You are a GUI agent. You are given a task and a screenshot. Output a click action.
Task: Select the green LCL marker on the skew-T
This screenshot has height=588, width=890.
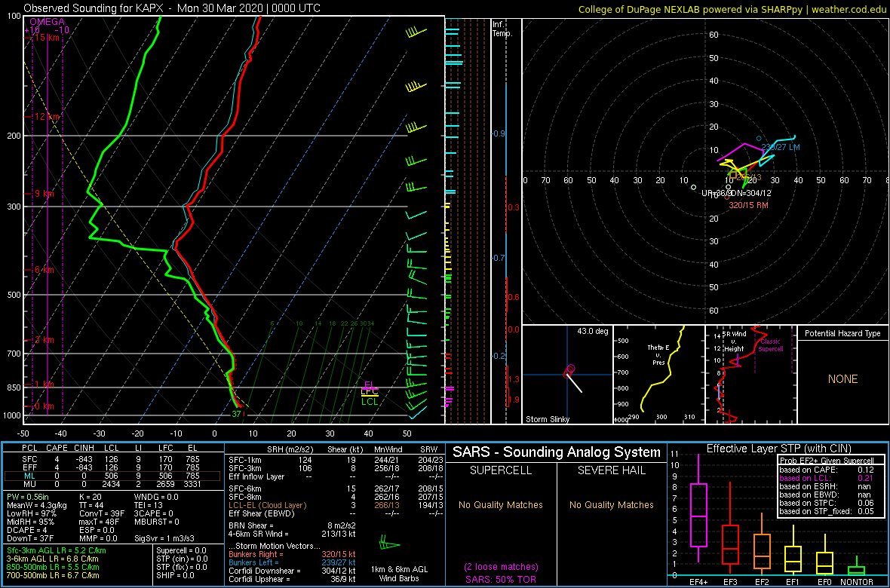point(370,401)
